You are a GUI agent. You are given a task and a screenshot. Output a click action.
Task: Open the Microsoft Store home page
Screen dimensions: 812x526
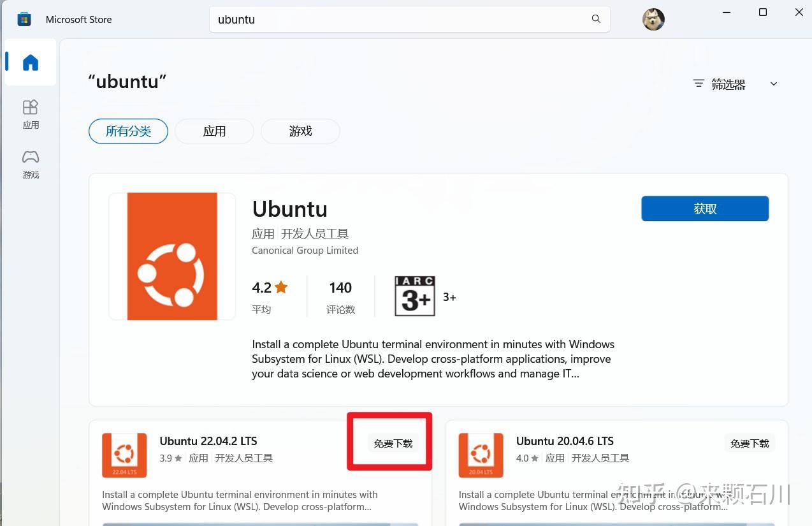30,62
